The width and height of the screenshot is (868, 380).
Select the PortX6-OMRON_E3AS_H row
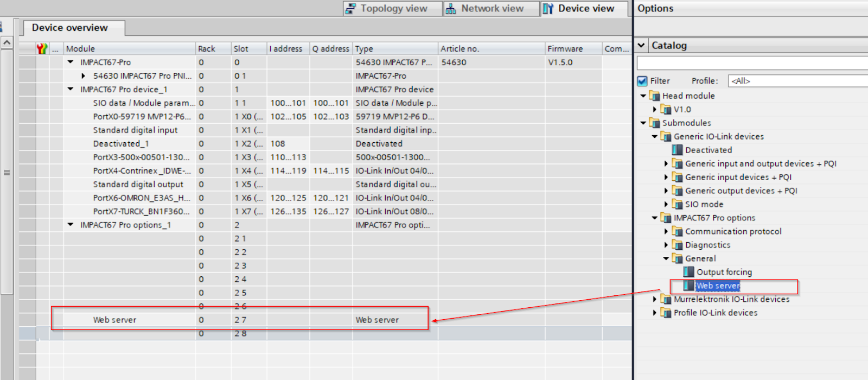[325, 198]
